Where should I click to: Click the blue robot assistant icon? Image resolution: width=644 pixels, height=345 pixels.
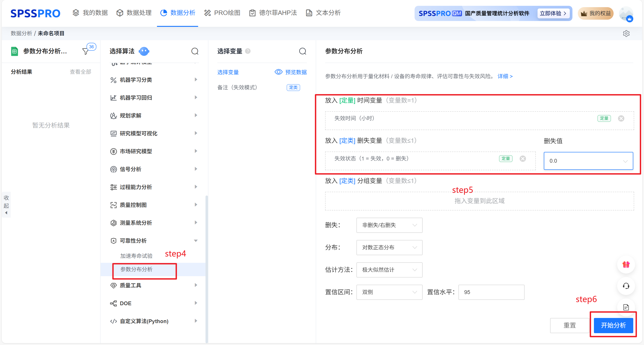tap(144, 51)
